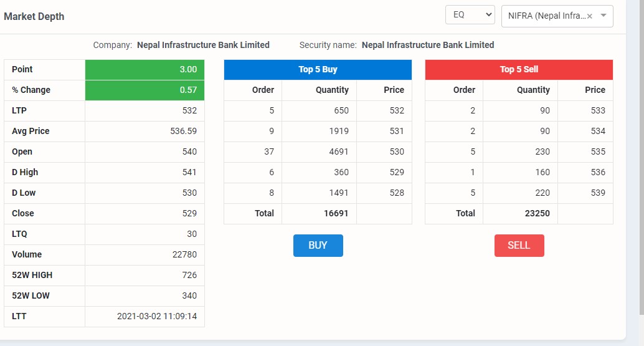Click sell quantity 220
The width and height of the screenshot is (644, 346).
(542, 193)
